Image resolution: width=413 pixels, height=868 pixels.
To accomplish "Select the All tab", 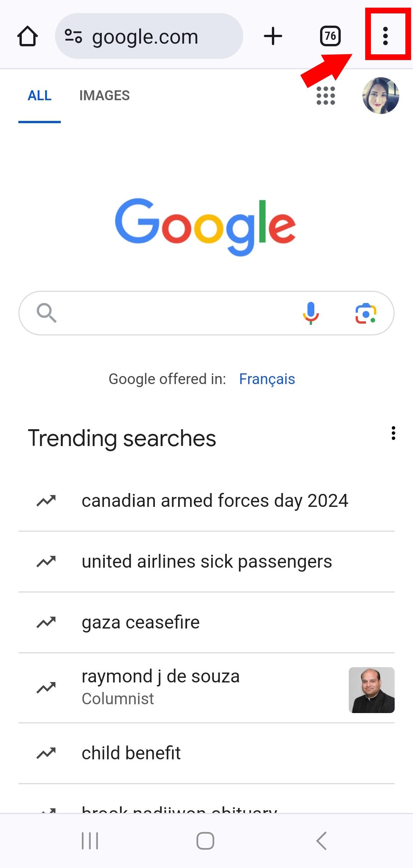I will (39, 96).
